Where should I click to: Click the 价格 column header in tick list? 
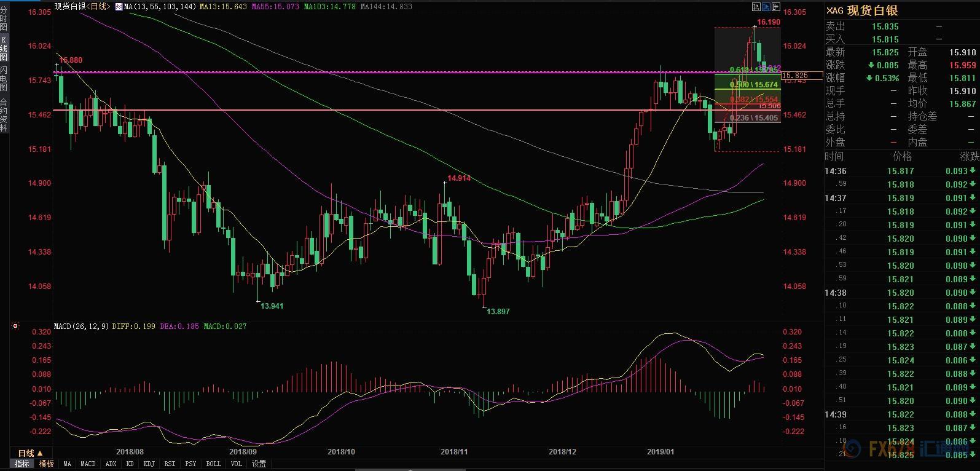(x=903, y=157)
